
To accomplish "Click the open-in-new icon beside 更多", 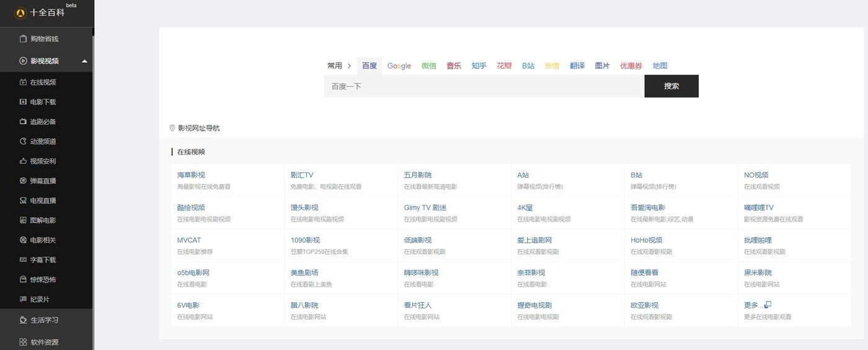I will [768, 305].
